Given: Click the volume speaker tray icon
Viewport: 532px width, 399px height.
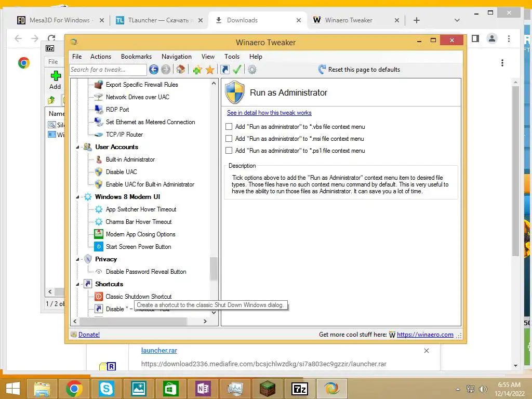Looking at the screenshot, I should 483,389.
